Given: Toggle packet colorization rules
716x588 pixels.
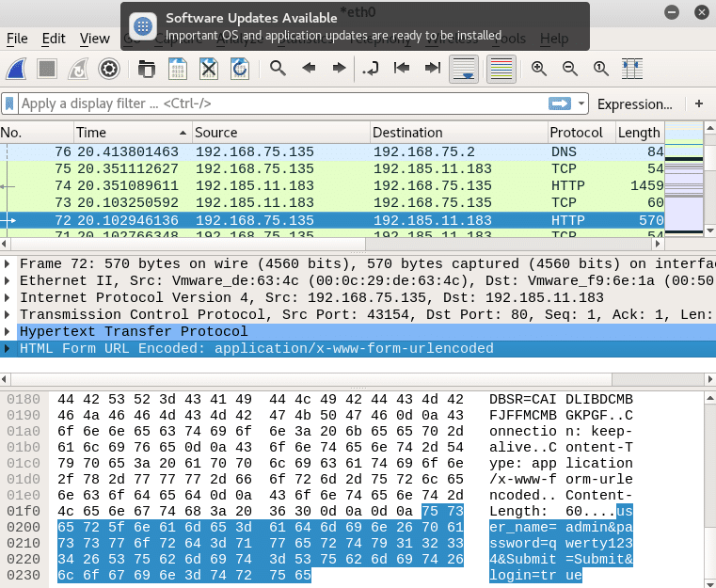Looking at the screenshot, I should 501,69.
